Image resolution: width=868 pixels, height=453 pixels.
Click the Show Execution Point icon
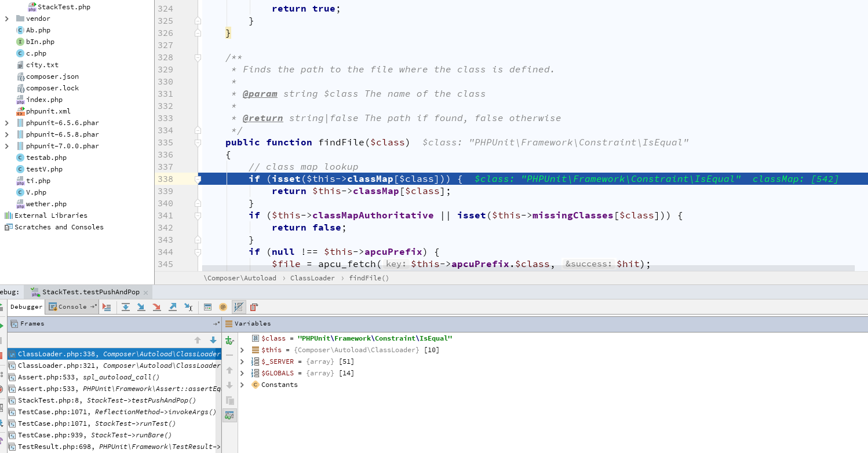pyautogui.click(x=107, y=307)
